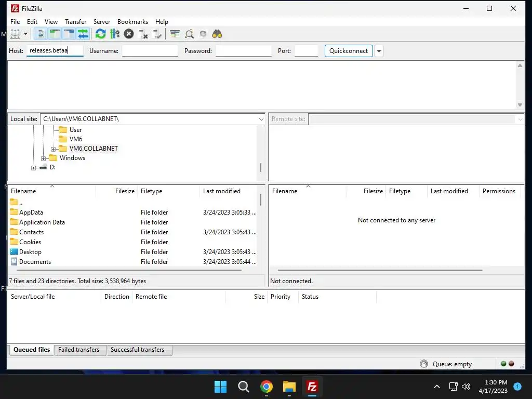532x399 pixels.
Task: Toggle message log display
Action: (x=41, y=34)
